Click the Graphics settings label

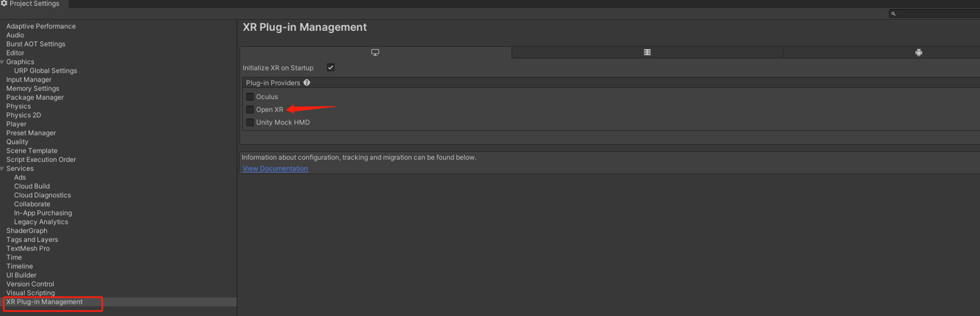click(x=20, y=62)
